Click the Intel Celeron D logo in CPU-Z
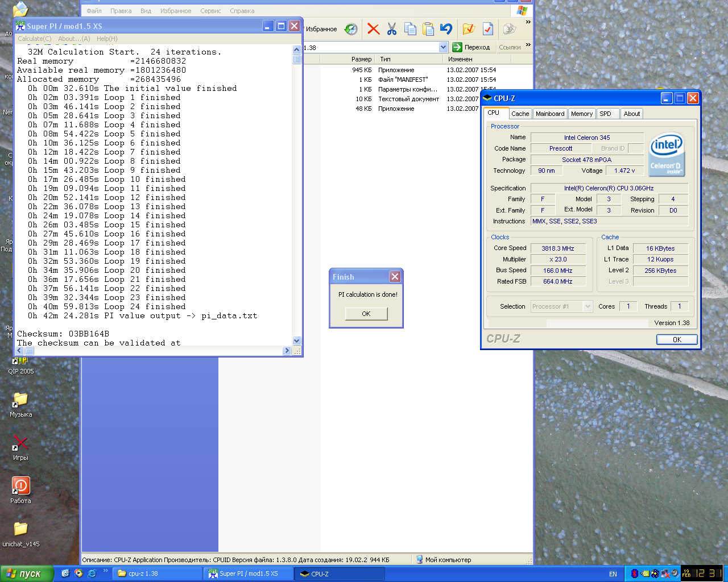728x582 pixels. coord(667,154)
